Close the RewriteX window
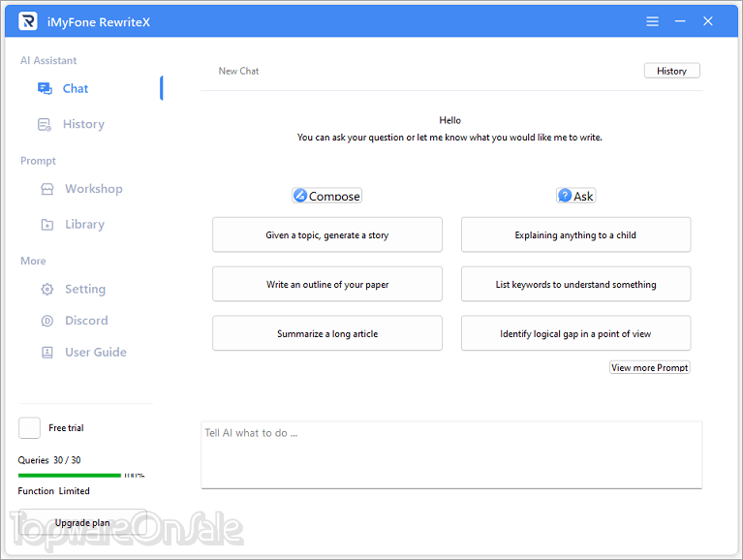The width and height of the screenshot is (743, 560). [708, 21]
